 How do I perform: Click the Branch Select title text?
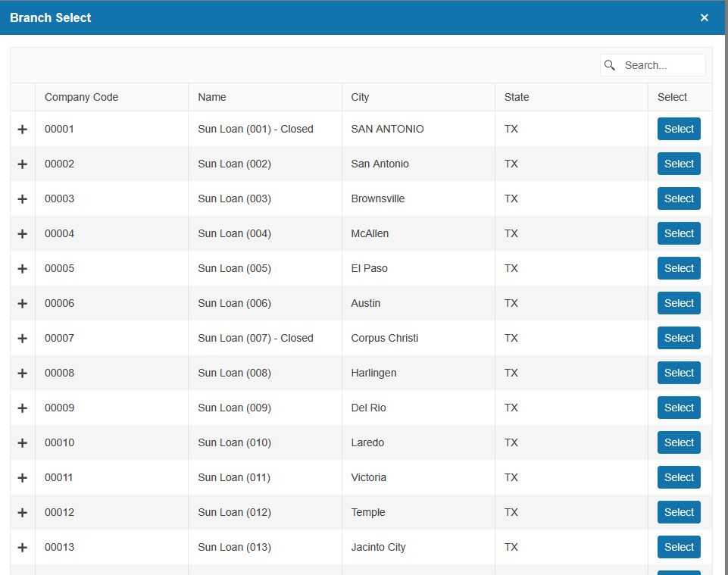(x=51, y=17)
